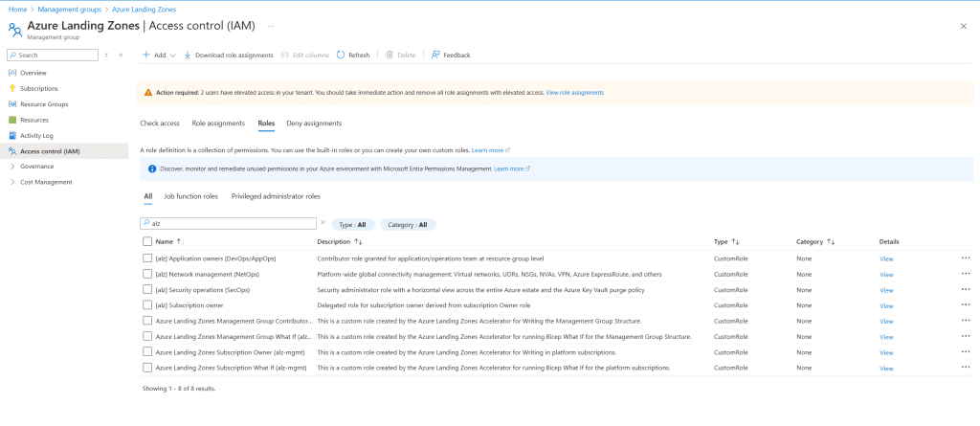Toggle the select-all checkbox in the header

(x=147, y=242)
